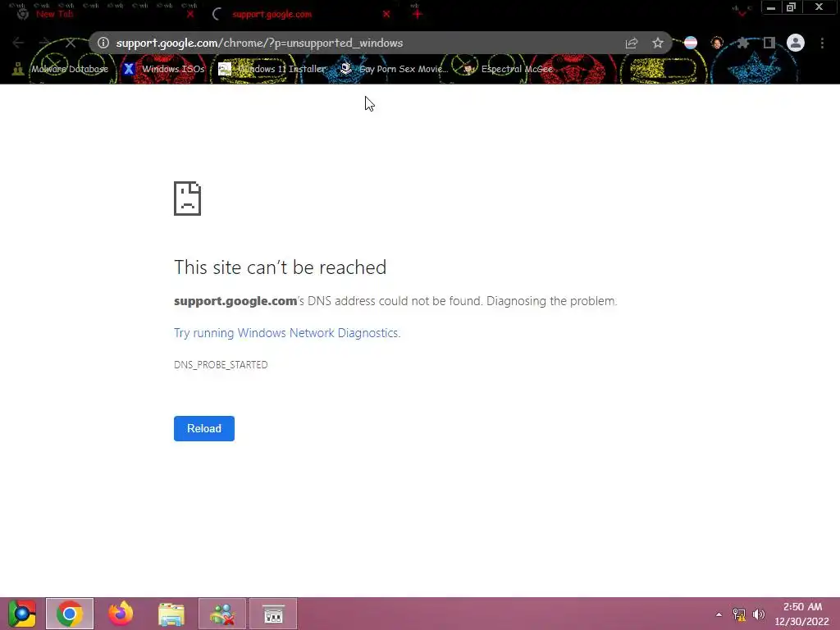Select the 'This site can't be reached' heading
Image resolution: width=840 pixels, height=630 pixels.
281,267
